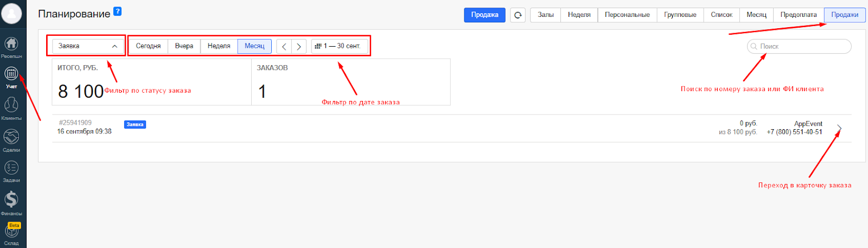Select the Сегодня date filter
The width and height of the screenshot is (868, 248).
point(148,46)
